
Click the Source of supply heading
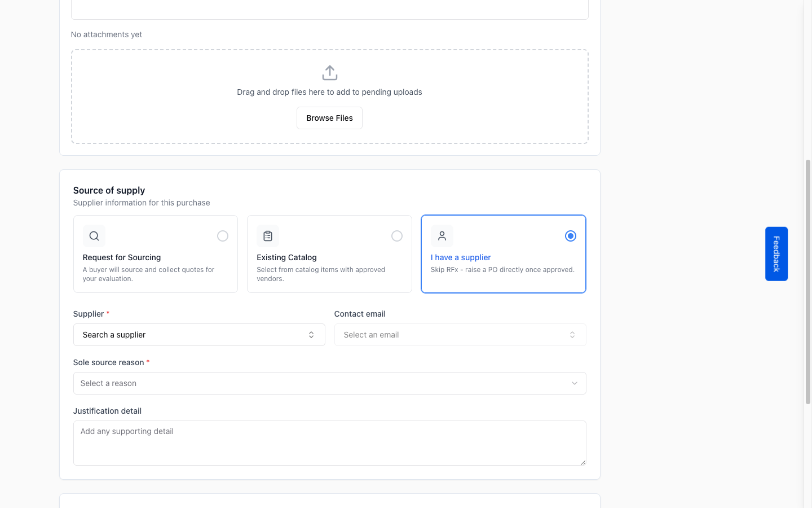coord(109,190)
